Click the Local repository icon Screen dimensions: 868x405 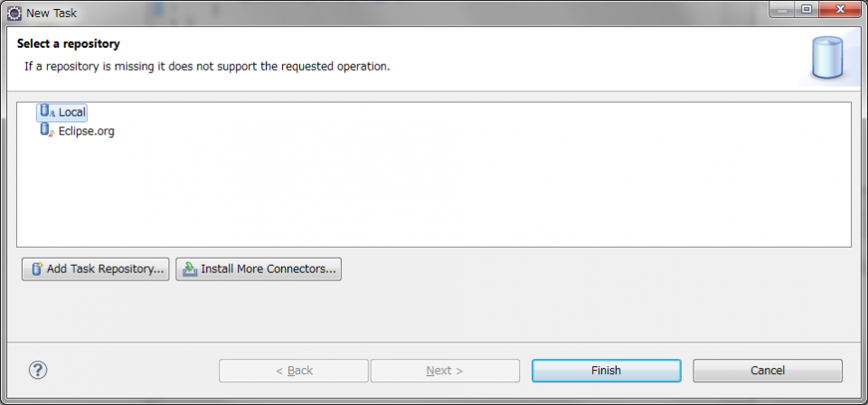pos(46,111)
